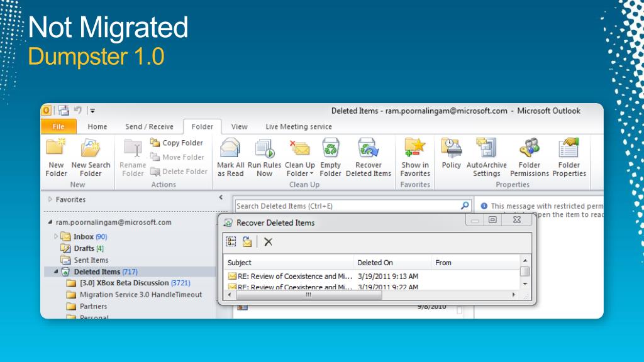The height and width of the screenshot is (362, 644).
Task: Choose Move Folder in Actions group
Action: 177,157
